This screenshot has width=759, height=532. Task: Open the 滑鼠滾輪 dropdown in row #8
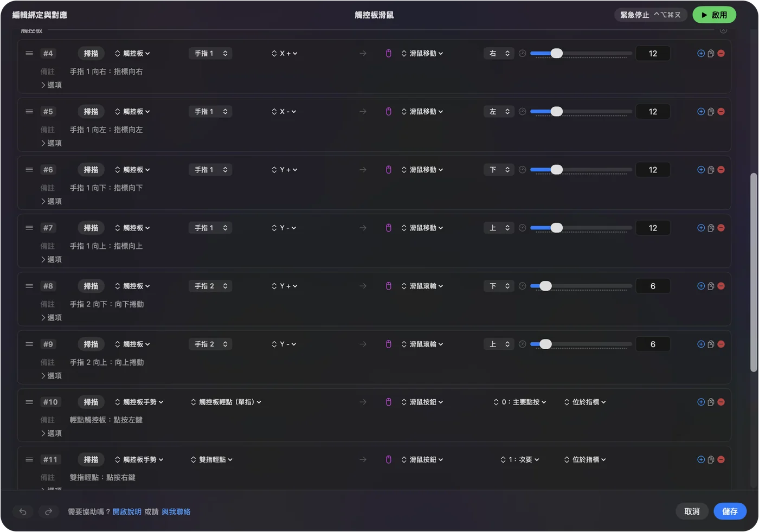tap(422, 286)
